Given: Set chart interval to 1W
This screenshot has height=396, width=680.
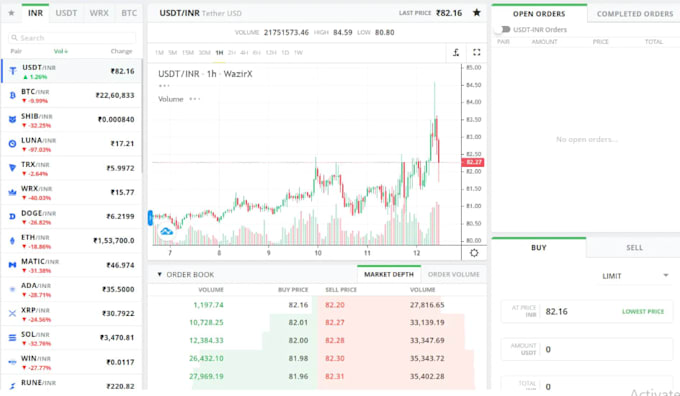Looking at the screenshot, I should coord(298,52).
